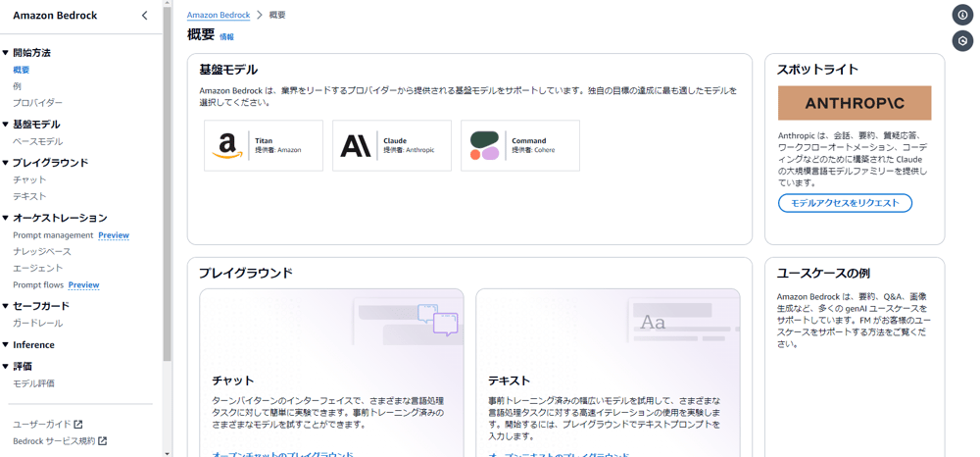980x457 pixels.
Task: Open チャット in the sidebar
Action: point(29,180)
